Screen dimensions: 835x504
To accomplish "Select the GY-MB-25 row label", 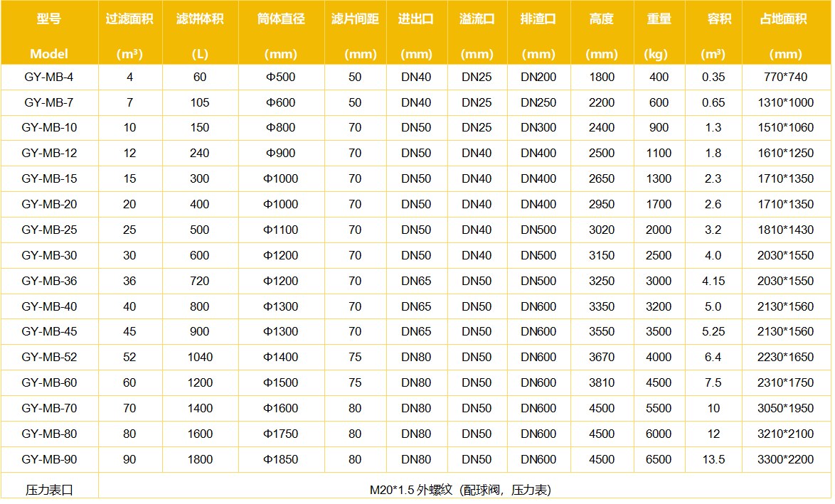I will point(49,230).
